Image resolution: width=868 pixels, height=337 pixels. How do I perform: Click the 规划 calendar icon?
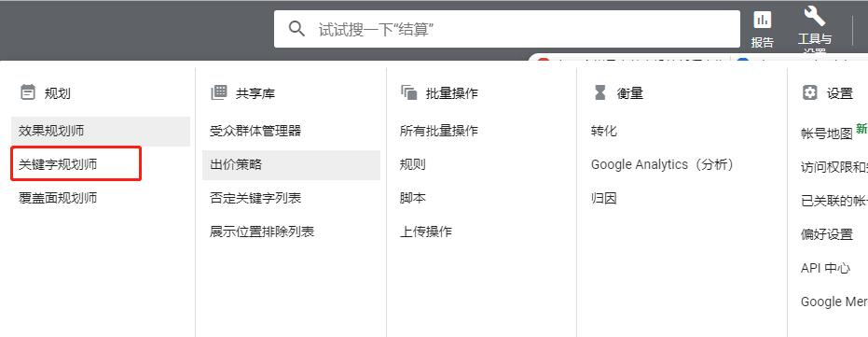click(x=28, y=92)
